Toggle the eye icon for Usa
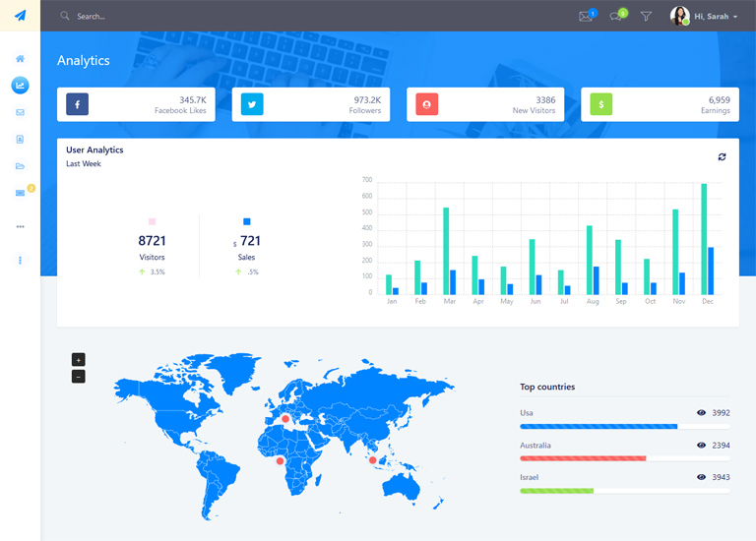 (x=702, y=413)
